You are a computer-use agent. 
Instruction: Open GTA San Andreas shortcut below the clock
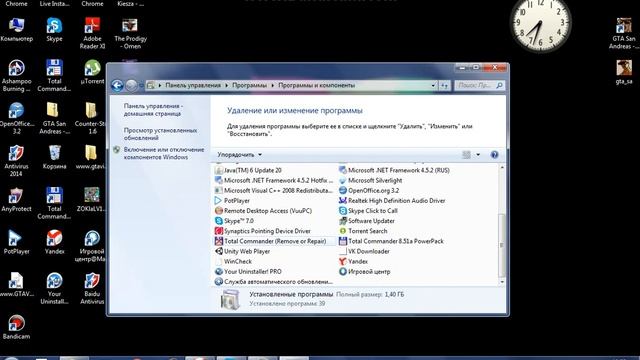[624, 33]
